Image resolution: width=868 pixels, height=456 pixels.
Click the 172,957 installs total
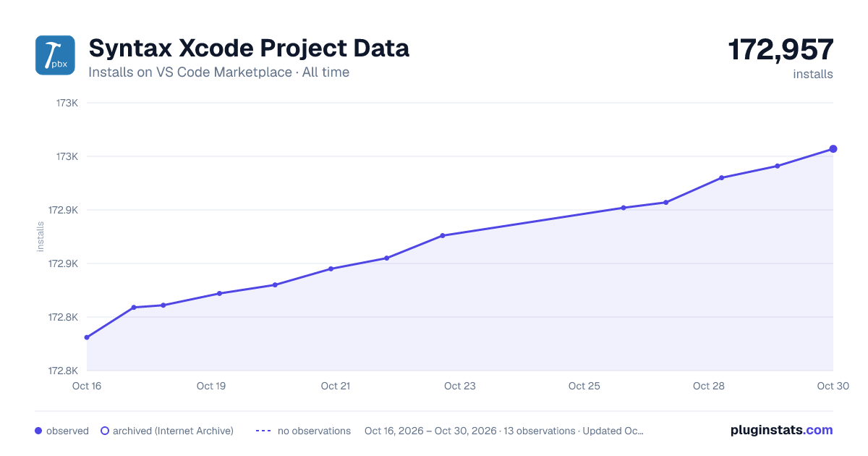pos(780,50)
